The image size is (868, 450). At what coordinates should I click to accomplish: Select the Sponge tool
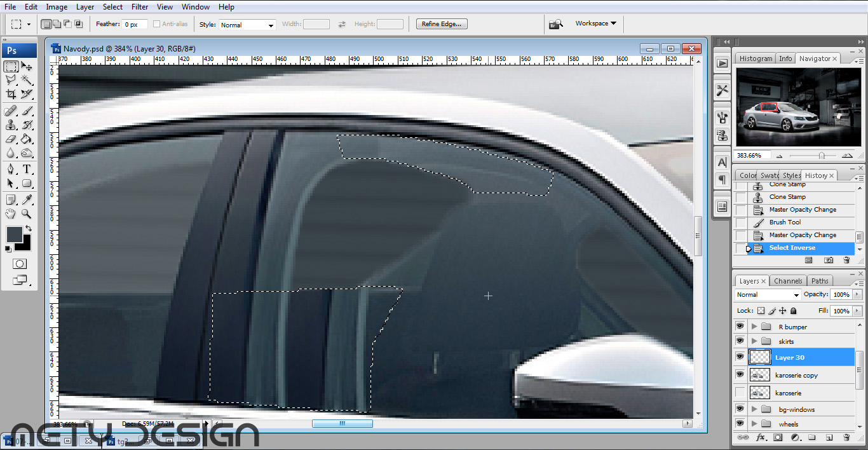pyautogui.click(x=27, y=153)
